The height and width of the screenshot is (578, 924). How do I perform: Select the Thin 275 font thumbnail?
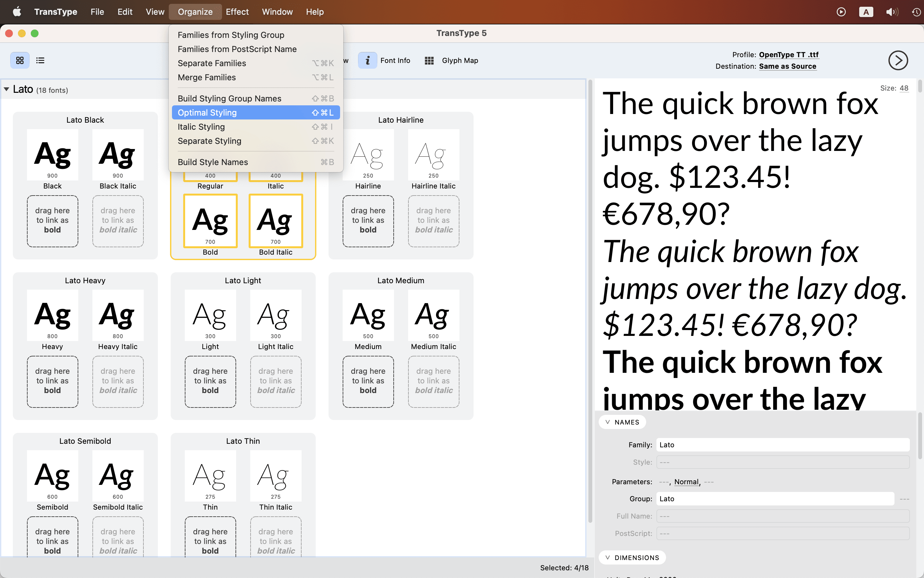pos(210,476)
